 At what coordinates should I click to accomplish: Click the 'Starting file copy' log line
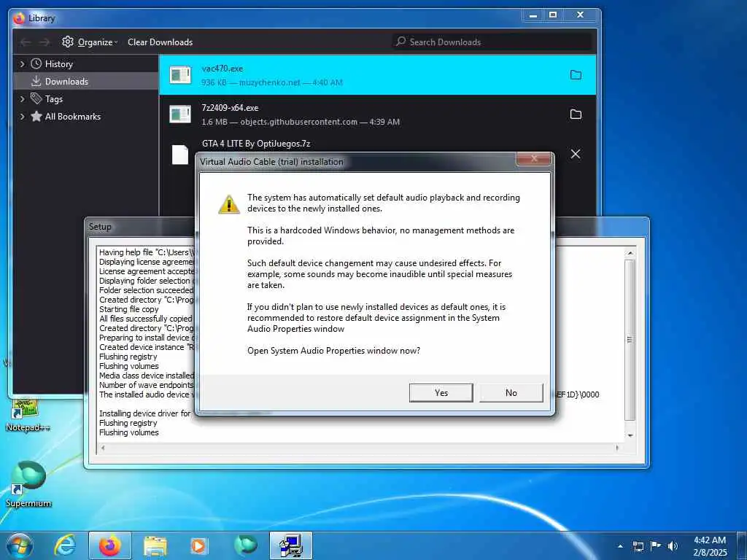(128, 309)
